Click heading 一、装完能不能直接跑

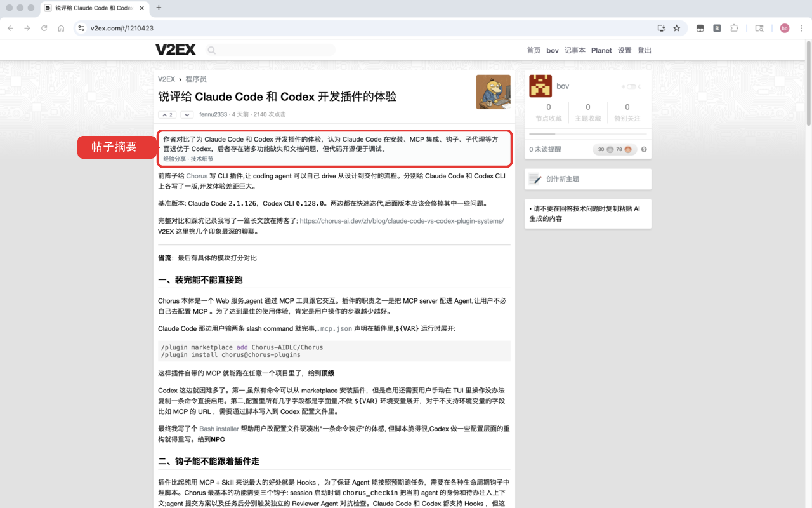[x=200, y=280]
